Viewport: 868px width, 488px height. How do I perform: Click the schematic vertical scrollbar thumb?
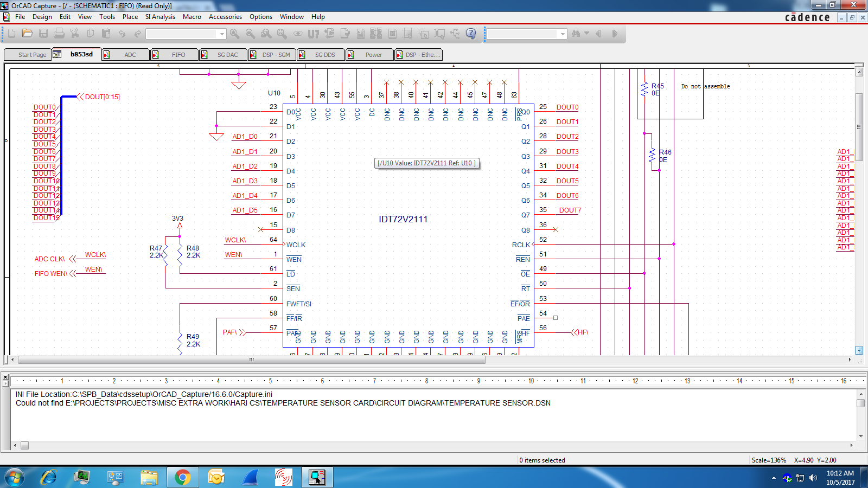point(859,127)
